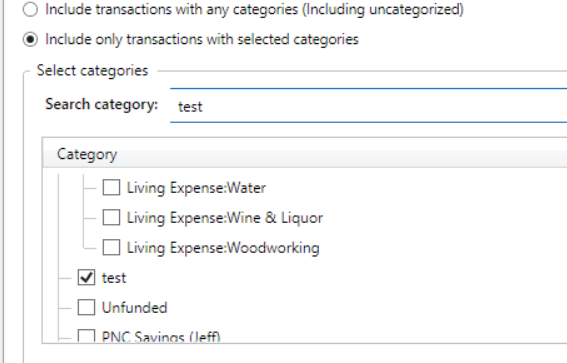Check the Living Expense:Water checkbox
567x363 pixels.
111,188
